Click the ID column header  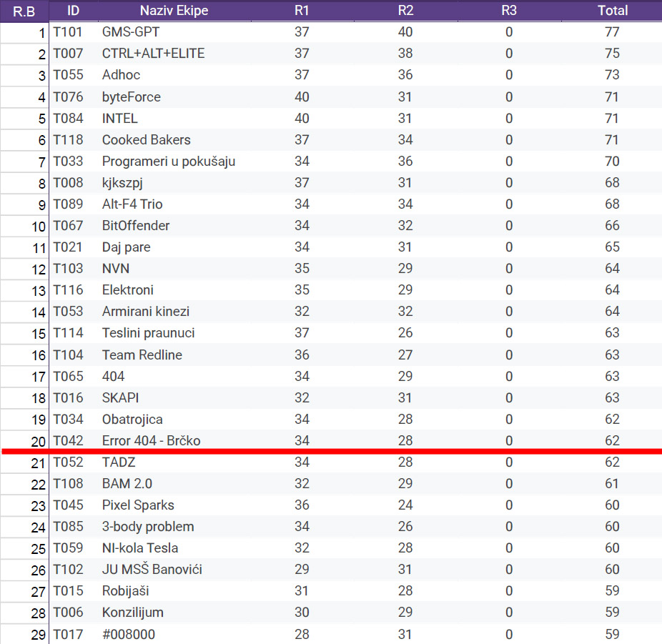tap(73, 10)
